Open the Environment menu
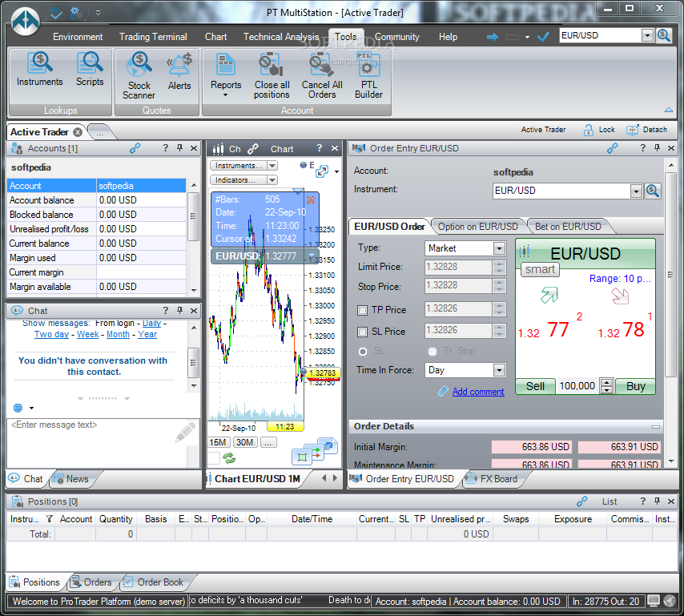The height and width of the screenshot is (616, 684). click(x=78, y=37)
